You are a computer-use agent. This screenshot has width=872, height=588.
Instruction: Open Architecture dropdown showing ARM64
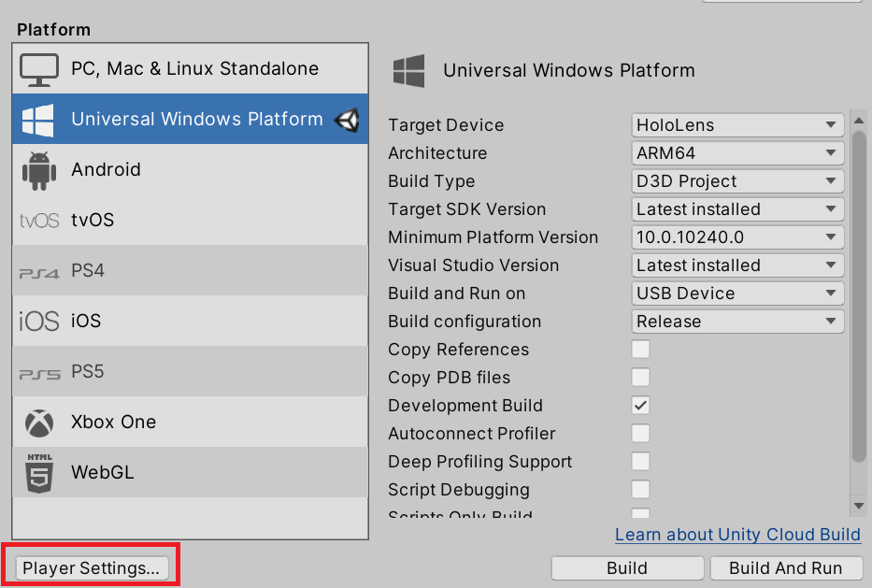pos(737,153)
